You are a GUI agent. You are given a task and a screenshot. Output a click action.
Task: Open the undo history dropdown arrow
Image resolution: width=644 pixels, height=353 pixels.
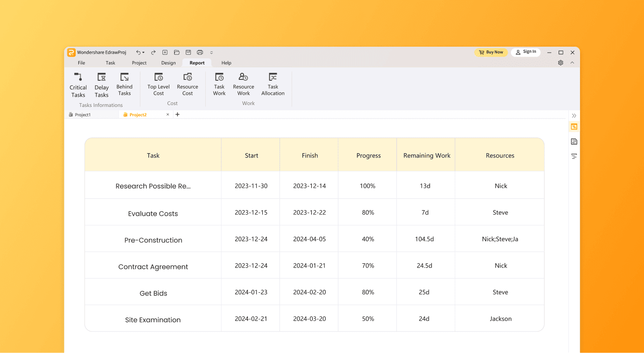(x=143, y=53)
